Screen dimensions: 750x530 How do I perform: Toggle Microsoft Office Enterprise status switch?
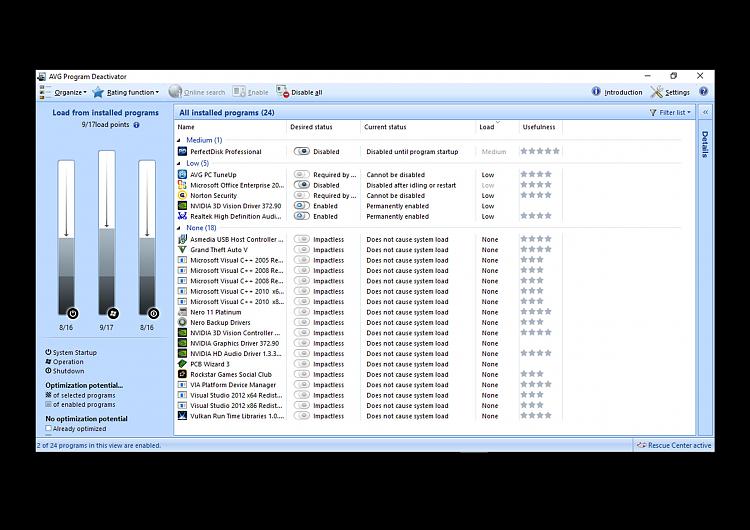pyautogui.click(x=302, y=185)
